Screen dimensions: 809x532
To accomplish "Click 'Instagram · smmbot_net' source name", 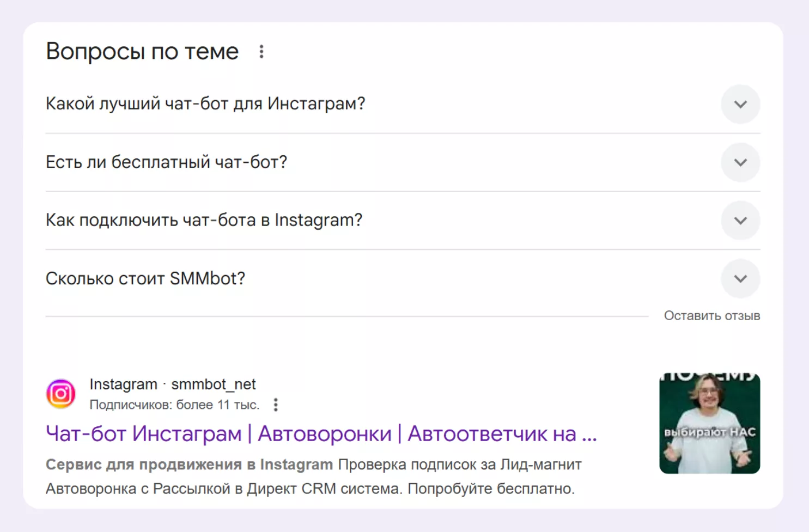I will (x=173, y=384).
